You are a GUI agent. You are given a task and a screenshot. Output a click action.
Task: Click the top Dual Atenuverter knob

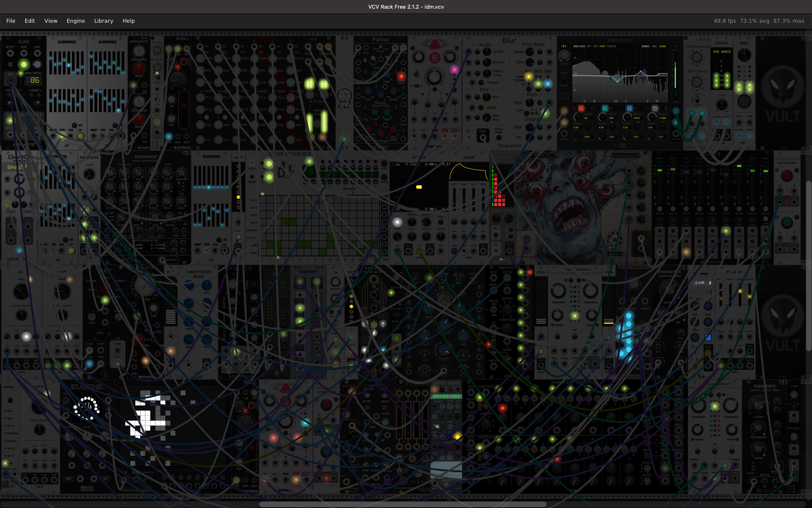click(x=139, y=51)
